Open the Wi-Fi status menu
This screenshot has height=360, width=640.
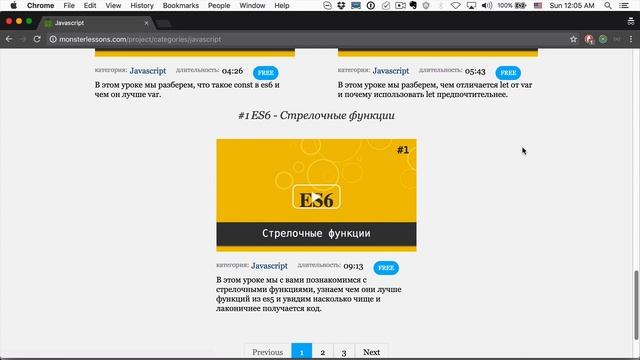tap(456, 6)
